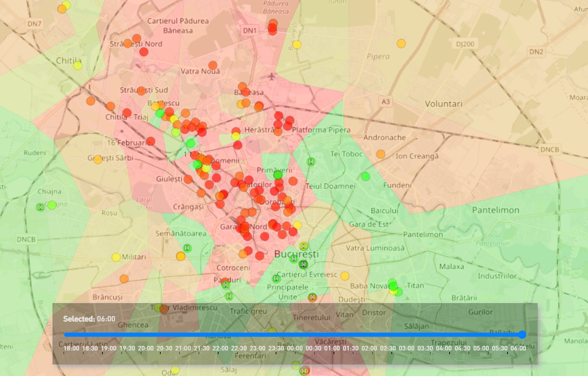Click the station icon at Panduri label

pos(226,285)
